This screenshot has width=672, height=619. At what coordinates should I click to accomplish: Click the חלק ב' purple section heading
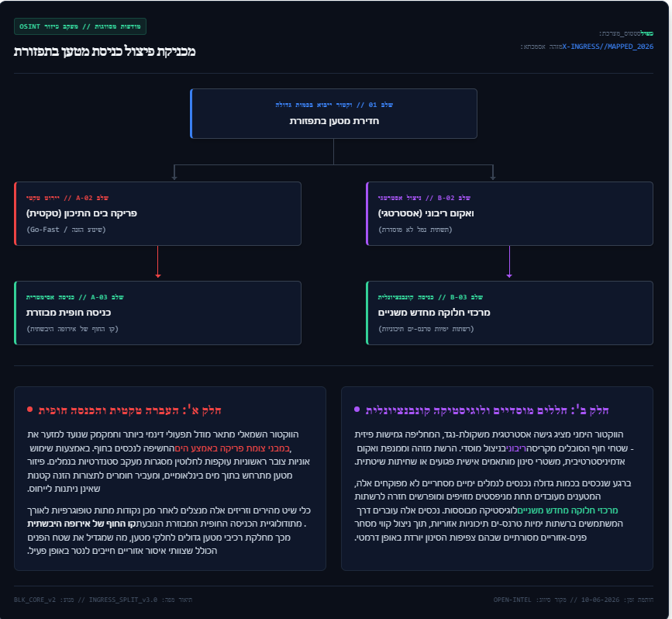tap(487, 410)
